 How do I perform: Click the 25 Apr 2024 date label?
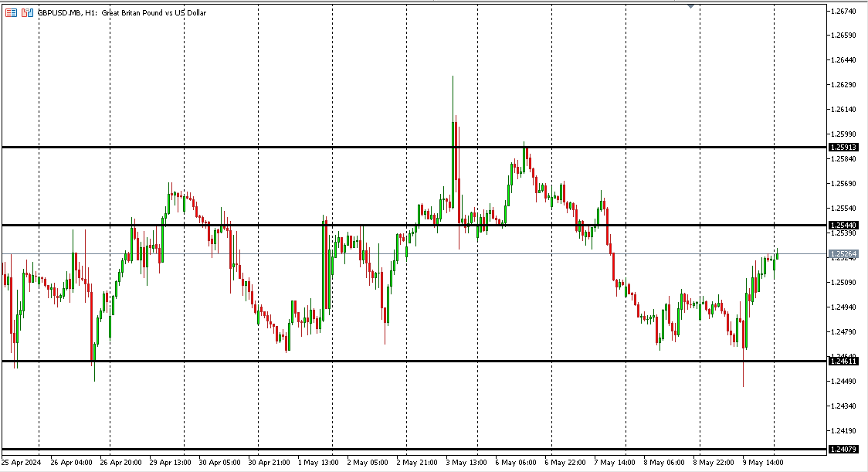pyautogui.click(x=22, y=463)
